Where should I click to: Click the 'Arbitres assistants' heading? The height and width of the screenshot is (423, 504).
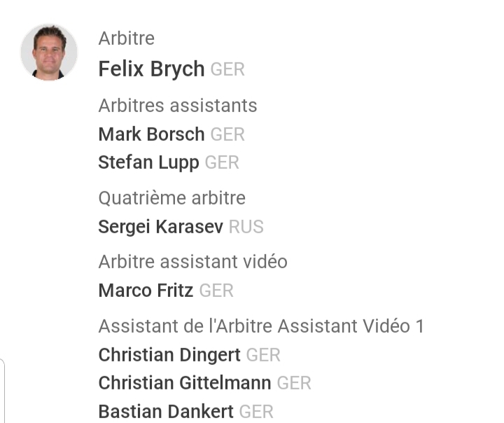point(178,106)
